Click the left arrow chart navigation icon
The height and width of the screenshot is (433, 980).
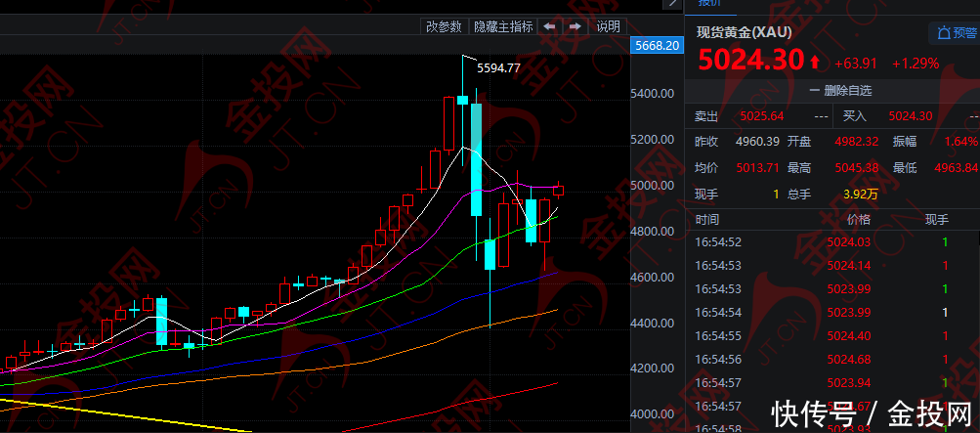coord(550,27)
